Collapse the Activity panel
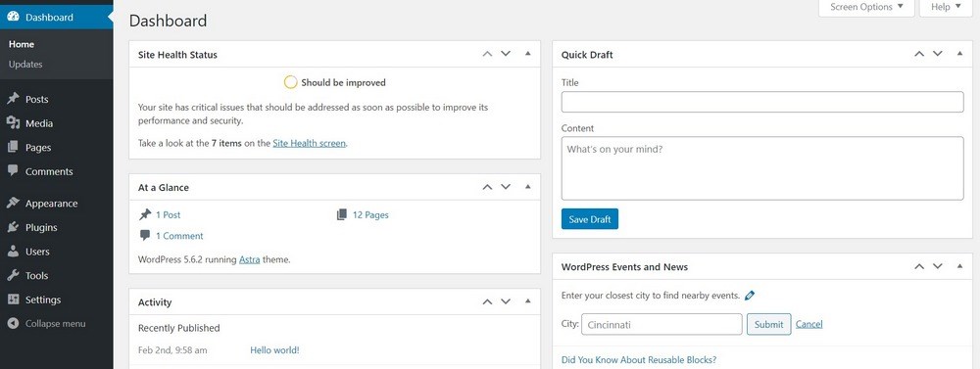 [527, 301]
